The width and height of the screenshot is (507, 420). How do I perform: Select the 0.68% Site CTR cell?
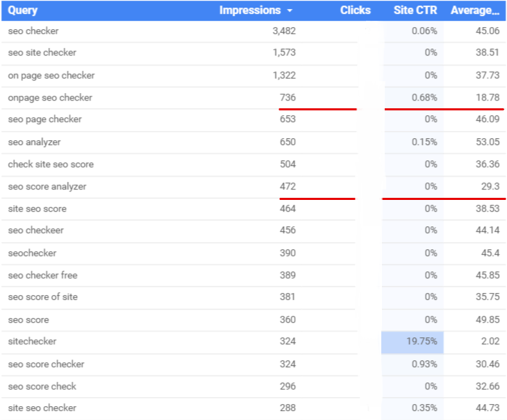[x=424, y=98]
